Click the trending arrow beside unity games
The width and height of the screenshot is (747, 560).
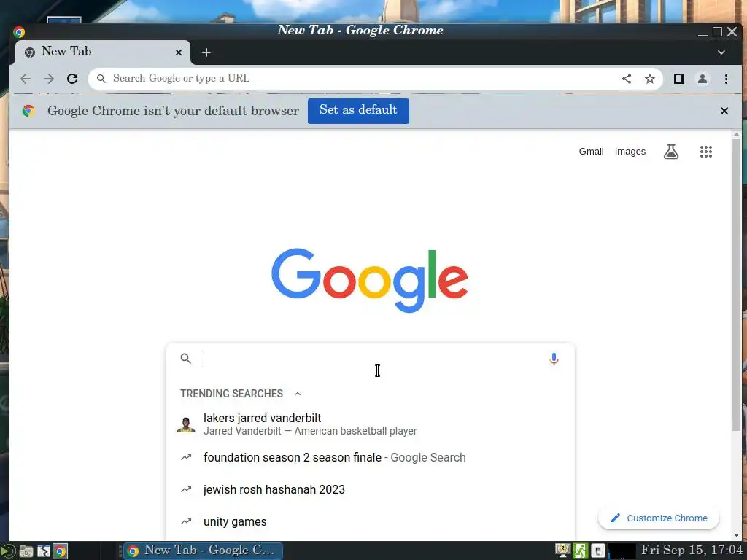pos(186,522)
